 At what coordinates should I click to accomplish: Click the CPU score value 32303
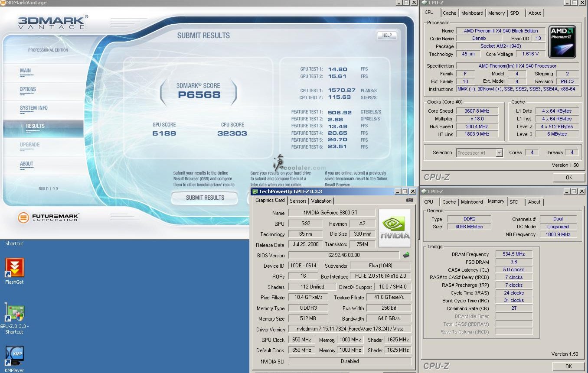pyautogui.click(x=232, y=133)
